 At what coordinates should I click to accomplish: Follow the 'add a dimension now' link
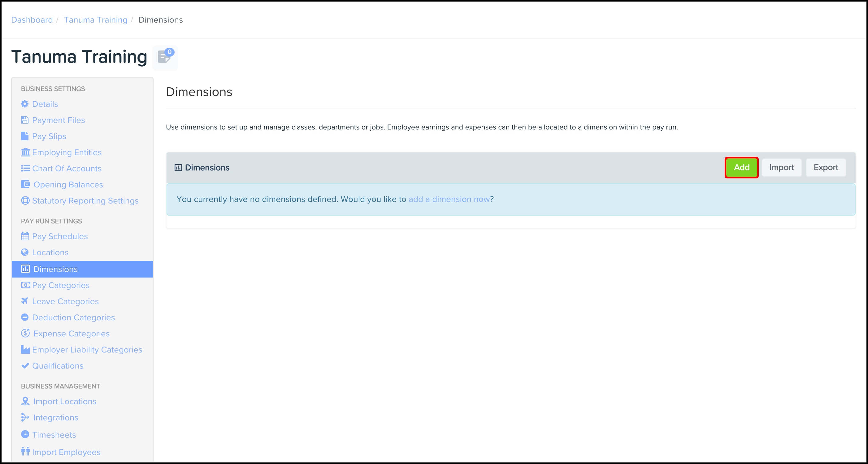coord(449,199)
